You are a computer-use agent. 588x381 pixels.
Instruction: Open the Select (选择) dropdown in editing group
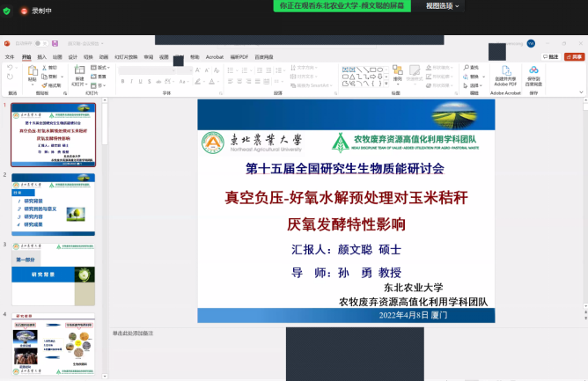474,85
